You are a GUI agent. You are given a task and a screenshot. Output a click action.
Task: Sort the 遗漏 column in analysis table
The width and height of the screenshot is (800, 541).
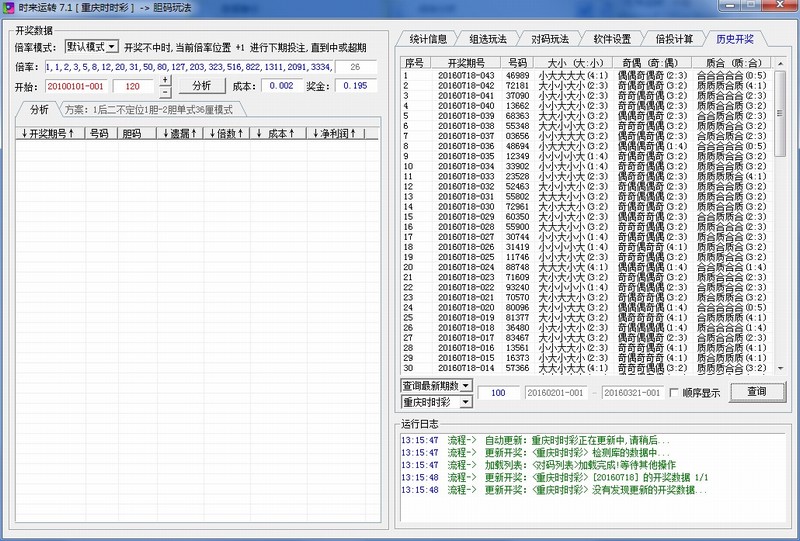point(180,133)
